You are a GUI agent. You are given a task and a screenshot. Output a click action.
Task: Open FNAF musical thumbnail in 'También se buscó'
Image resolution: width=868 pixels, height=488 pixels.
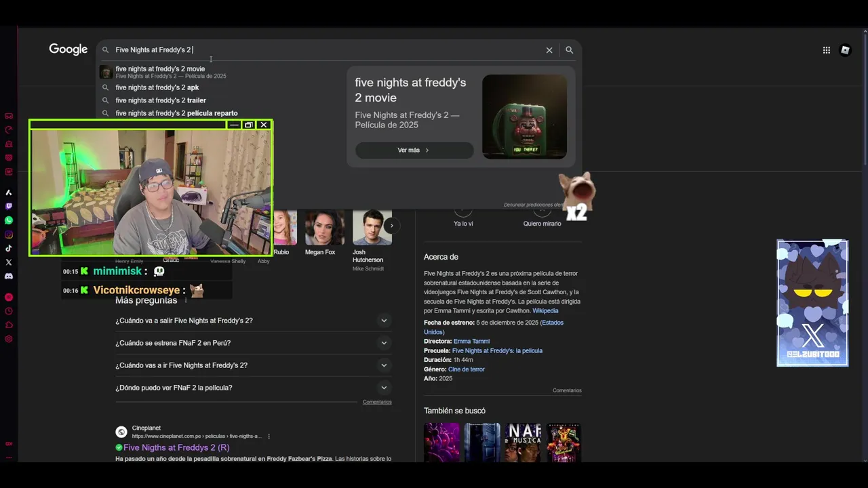coord(523,443)
